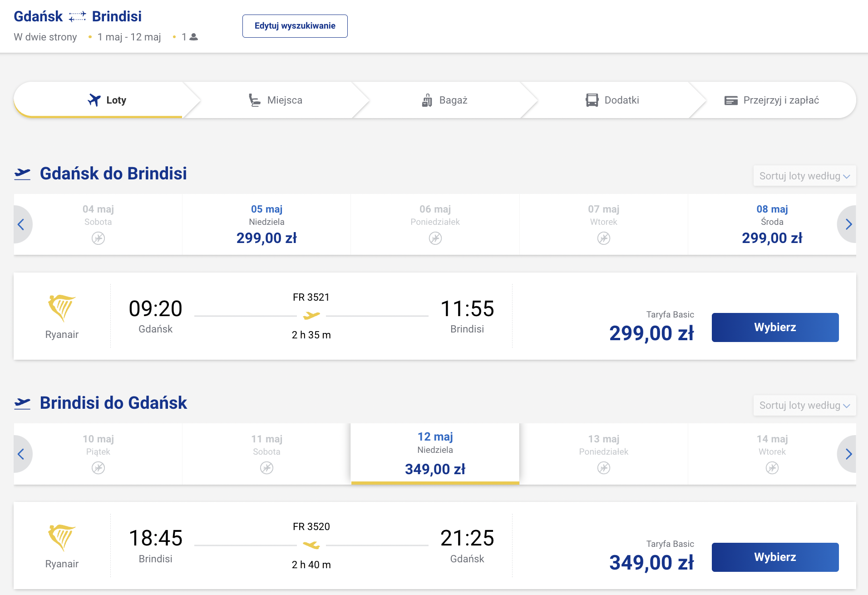Image resolution: width=868 pixels, height=595 pixels.
Task: Select 05 maj Niedziela outbound date
Action: [x=266, y=224]
